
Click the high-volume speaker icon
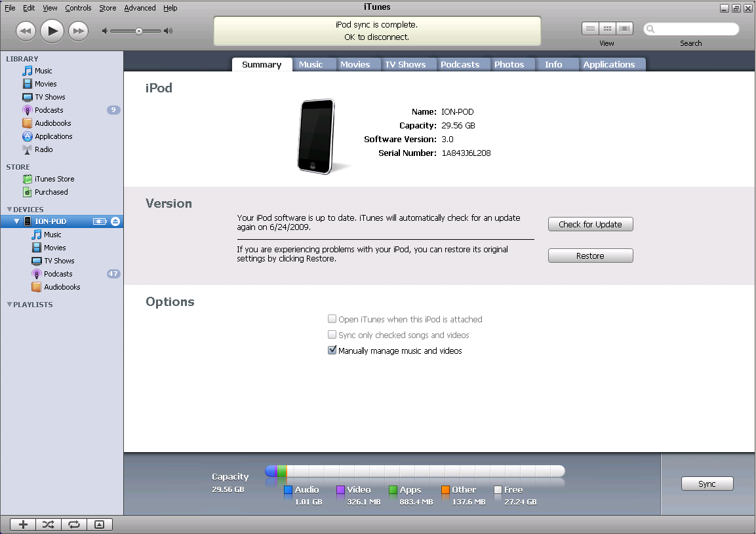pos(169,31)
